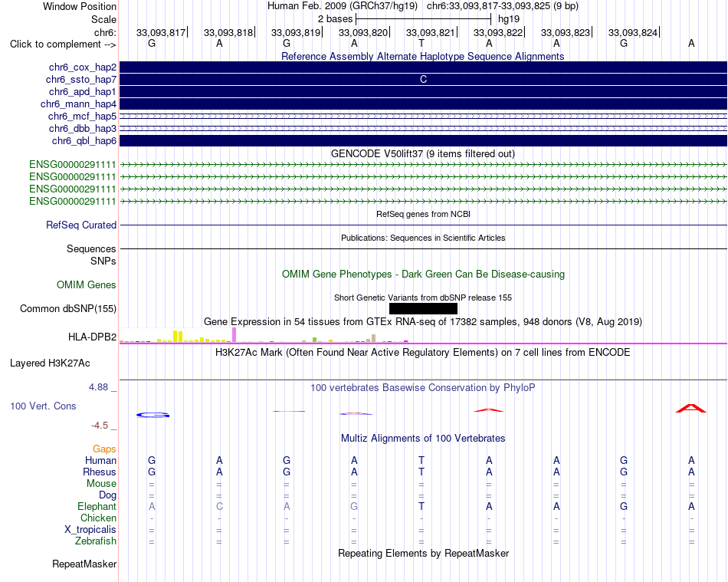Click the last ENSG00000291111 transcript label
The image size is (728, 582).
pos(73,201)
